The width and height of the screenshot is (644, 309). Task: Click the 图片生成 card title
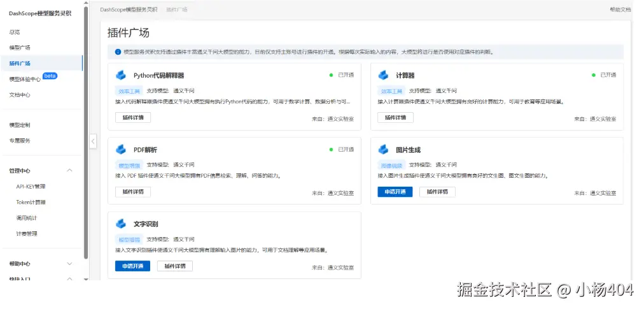[x=409, y=150]
